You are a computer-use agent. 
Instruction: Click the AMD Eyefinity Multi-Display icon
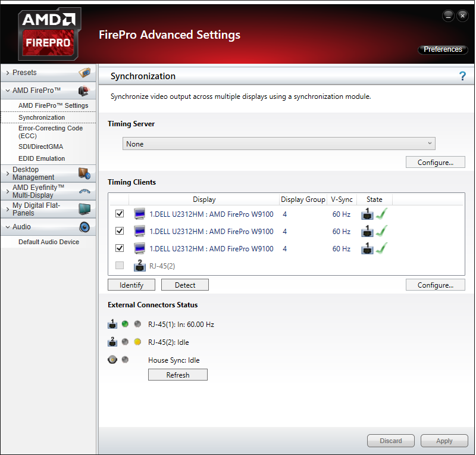pyautogui.click(x=84, y=191)
